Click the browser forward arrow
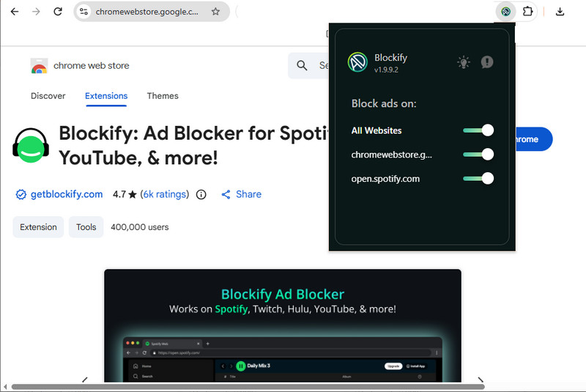 [36, 12]
